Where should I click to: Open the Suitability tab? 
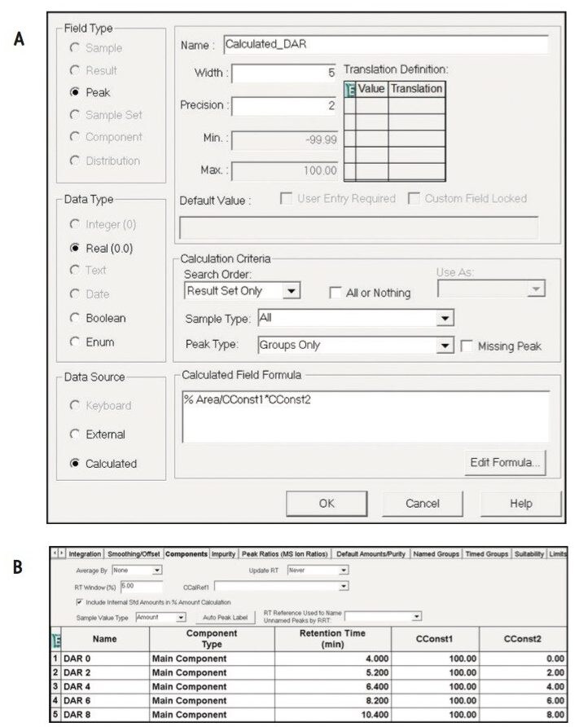click(x=529, y=554)
